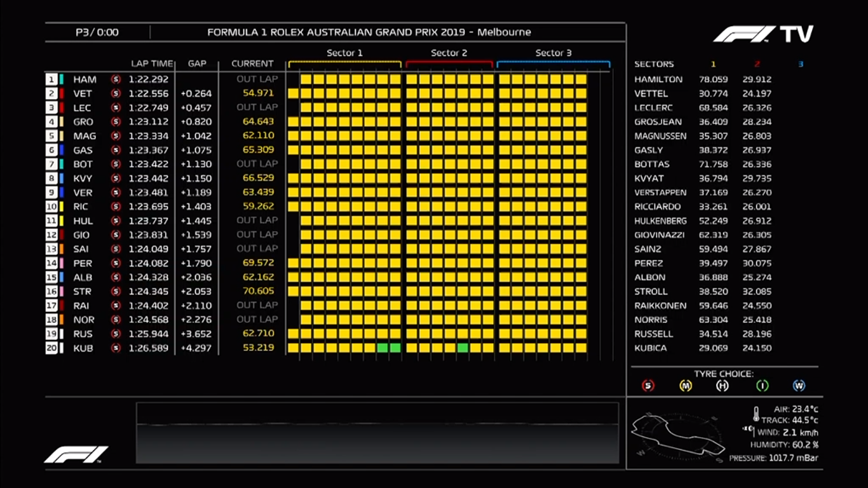Click the NOR driver code

coord(84,320)
